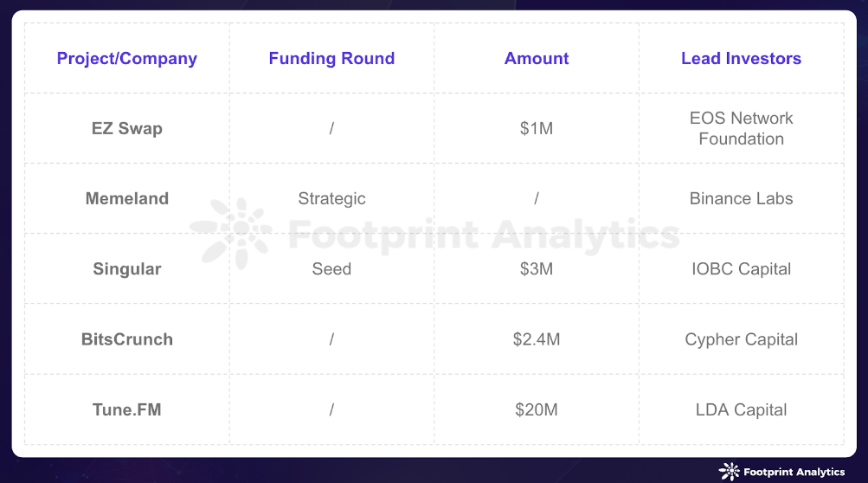Click the Strategic funding round cell
Image resolution: width=868 pixels, height=483 pixels.
point(331,198)
